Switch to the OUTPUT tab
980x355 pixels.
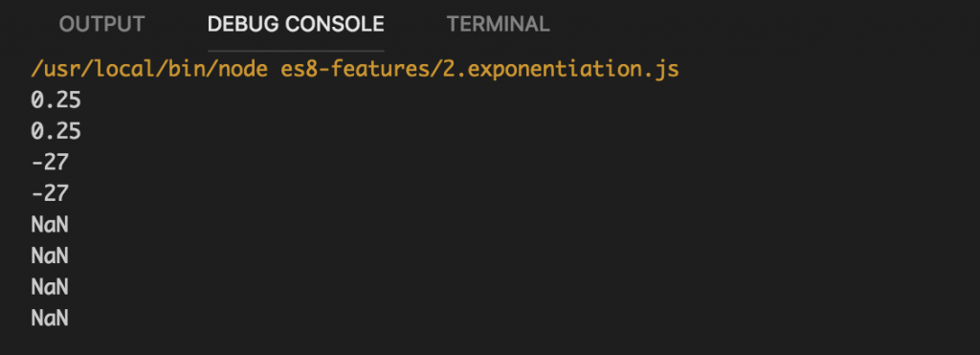[x=101, y=24]
